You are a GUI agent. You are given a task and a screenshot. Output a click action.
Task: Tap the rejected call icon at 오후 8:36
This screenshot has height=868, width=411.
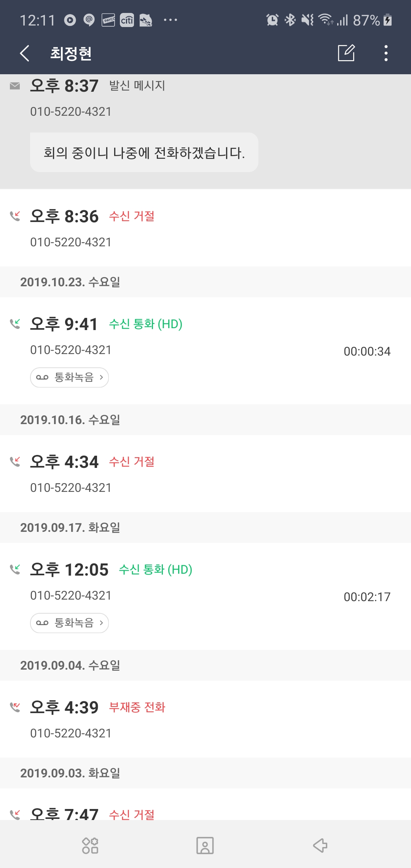pos(15,216)
